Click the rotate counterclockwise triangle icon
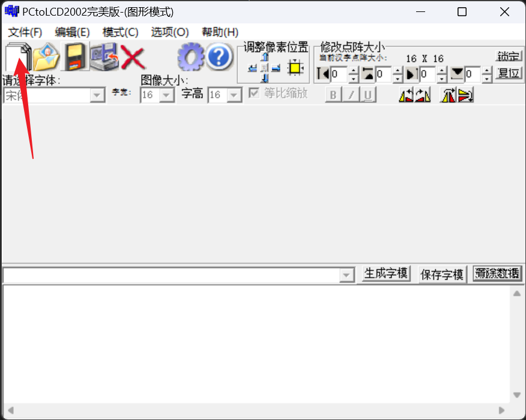The image size is (526, 420). coord(406,95)
